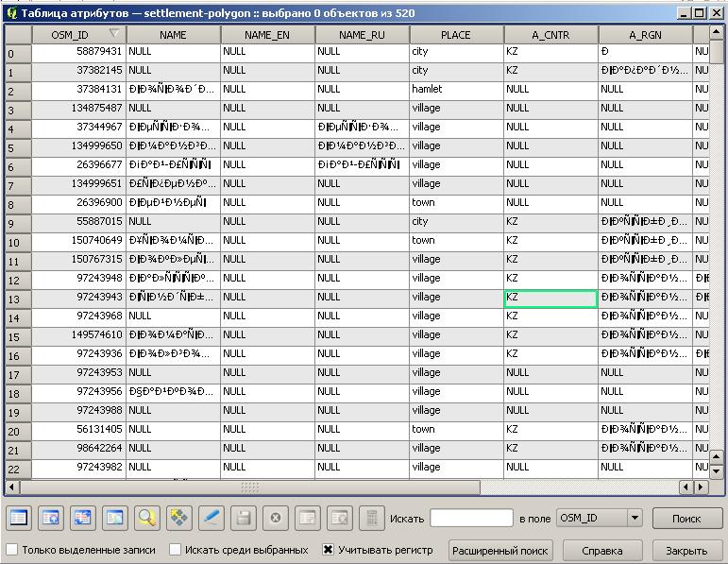Click the 'Искать' search text field
The width and height of the screenshot is (728, 564).
(471, 518)
